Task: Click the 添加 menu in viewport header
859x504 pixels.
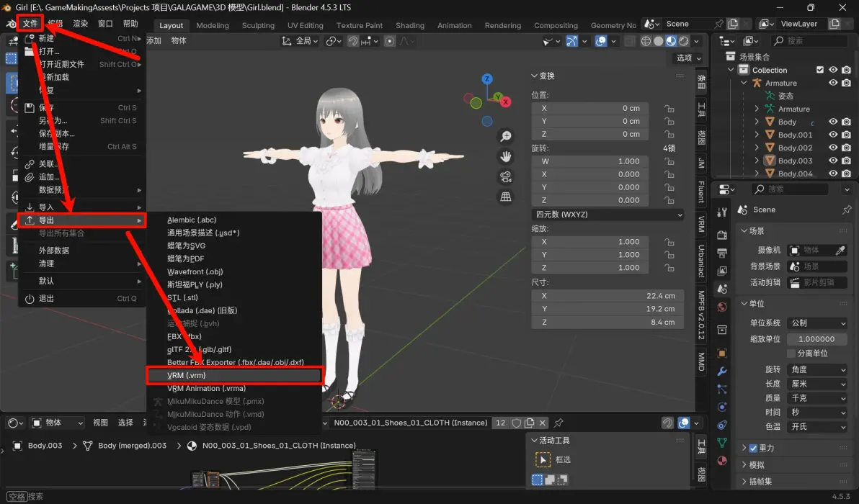Action: tap(153, 40)
